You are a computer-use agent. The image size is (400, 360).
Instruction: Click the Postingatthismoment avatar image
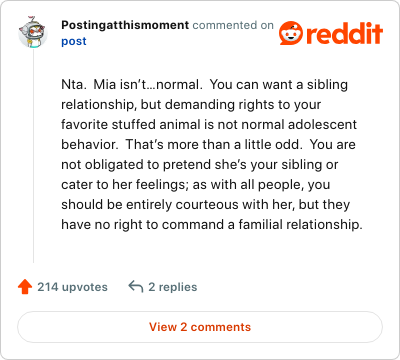33,33
